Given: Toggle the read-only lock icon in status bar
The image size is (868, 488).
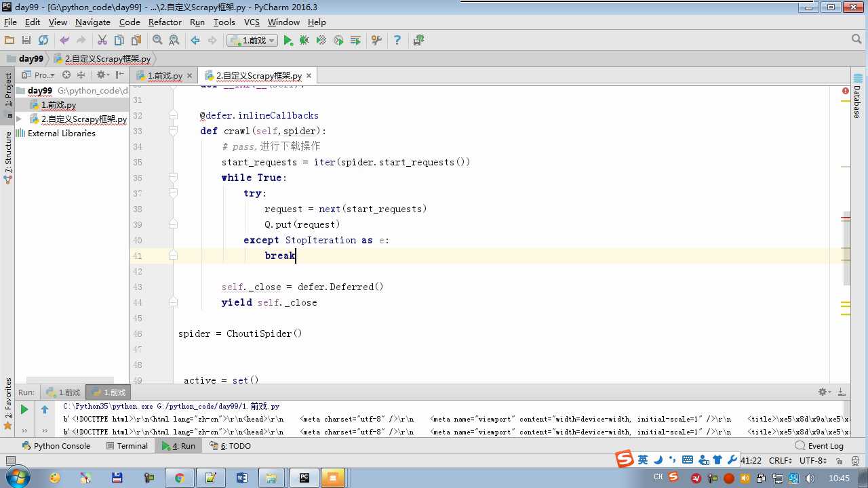Looking at the screenshot, I should (x=838, y=460).
